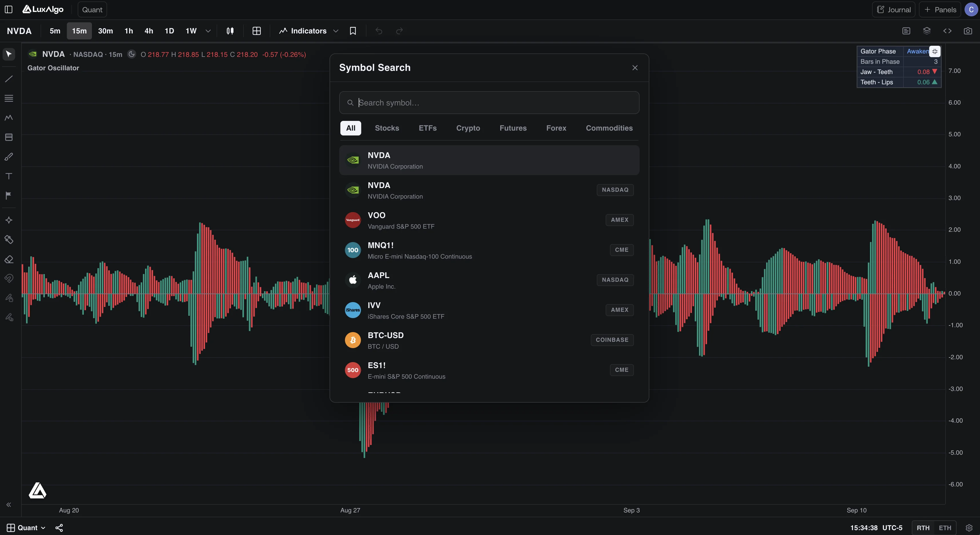Image resolution: width=980 pixels, height=535 pixels.
Task: Open the object layers icon
Action: tap(927, 31)
